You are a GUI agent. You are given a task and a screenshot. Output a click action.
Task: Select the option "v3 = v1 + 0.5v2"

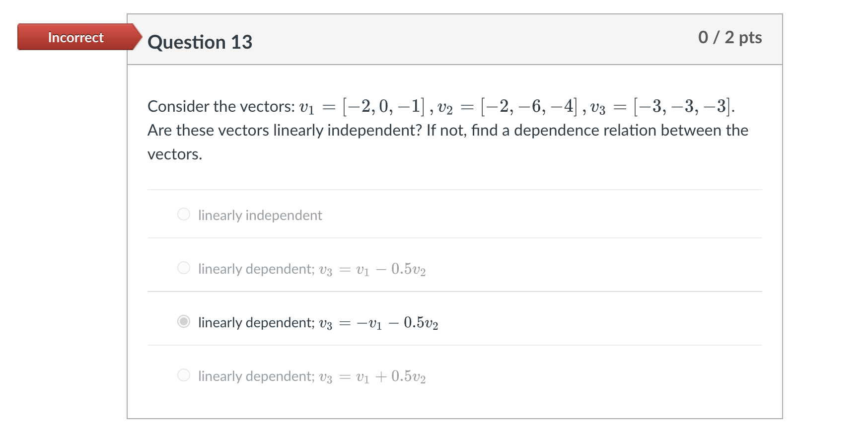click(184, 375)
